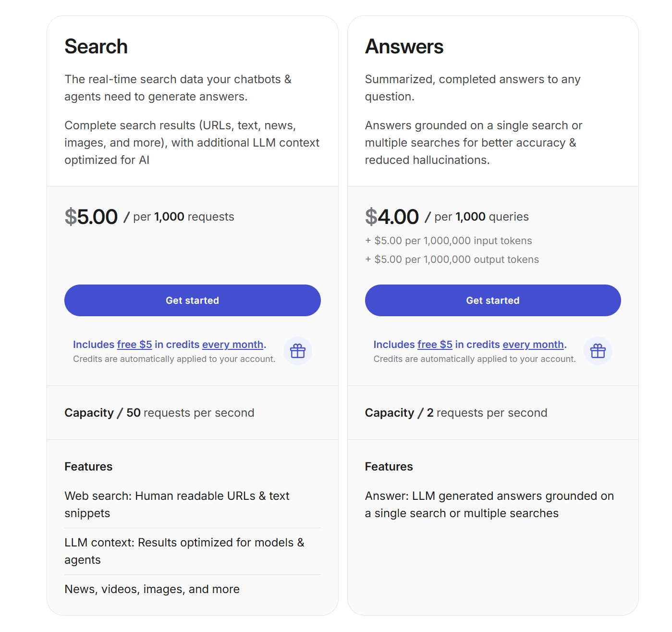Click the input tokens pricing line
The height and width of the screenshot is (632, 672).
pos(449,241)
